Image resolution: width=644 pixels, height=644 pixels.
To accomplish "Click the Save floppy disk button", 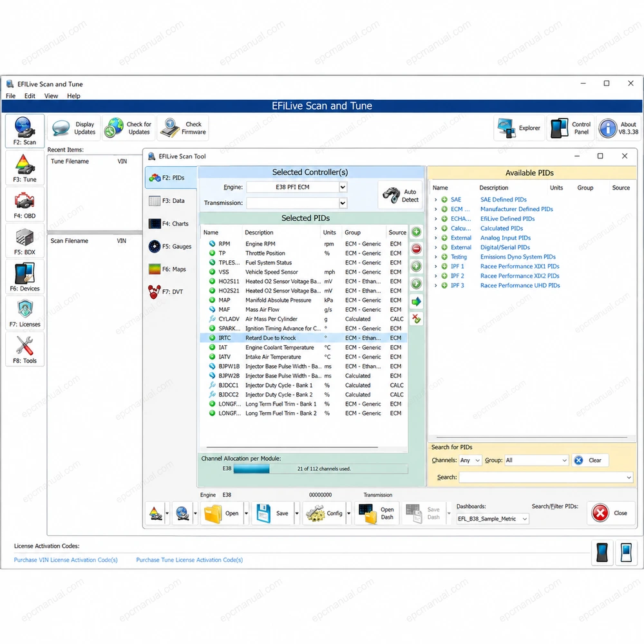I will tap(272, 513).
